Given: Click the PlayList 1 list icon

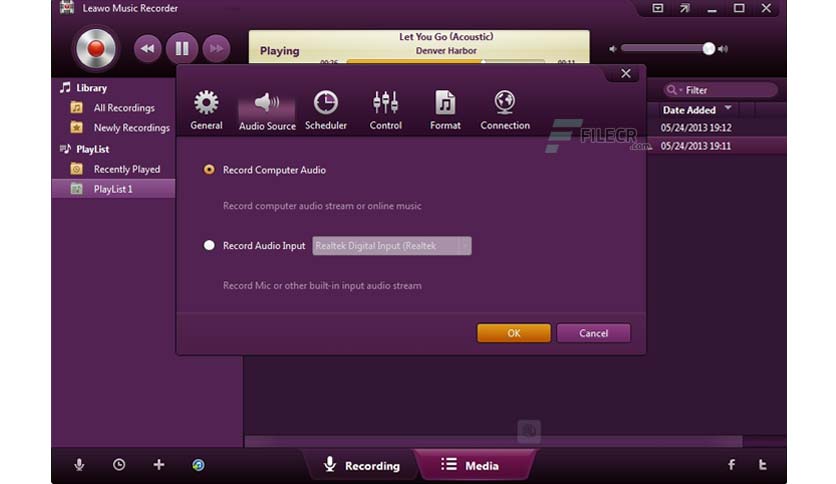Looking at the screenshot, I should (x=77, y=189).
